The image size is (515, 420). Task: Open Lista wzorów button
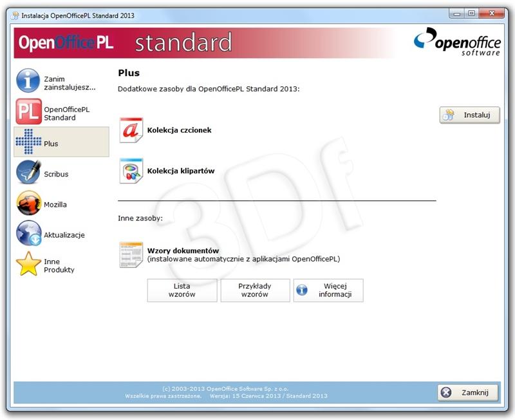click(x=182, y=290)
